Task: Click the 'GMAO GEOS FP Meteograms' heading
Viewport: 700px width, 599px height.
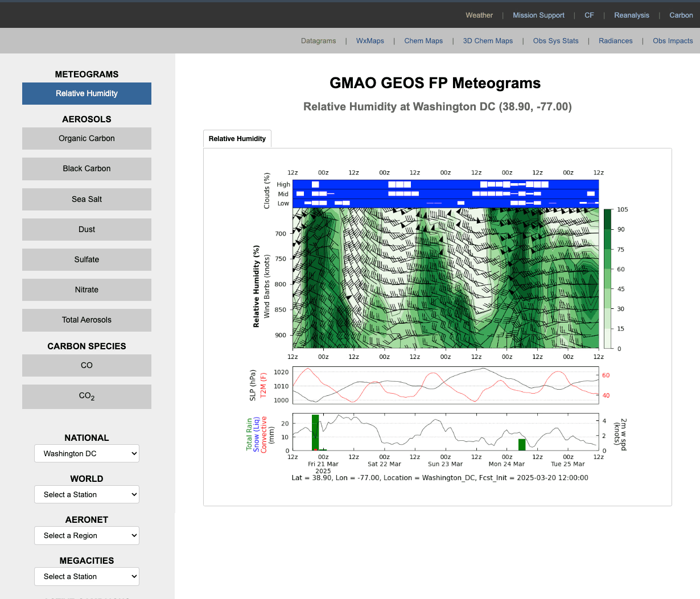Action: [435, 83]
